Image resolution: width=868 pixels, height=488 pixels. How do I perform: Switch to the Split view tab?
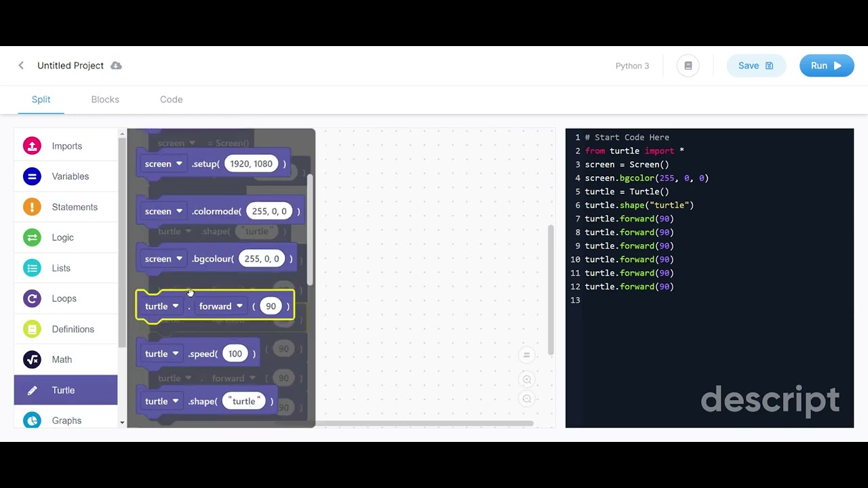point(41,100)
